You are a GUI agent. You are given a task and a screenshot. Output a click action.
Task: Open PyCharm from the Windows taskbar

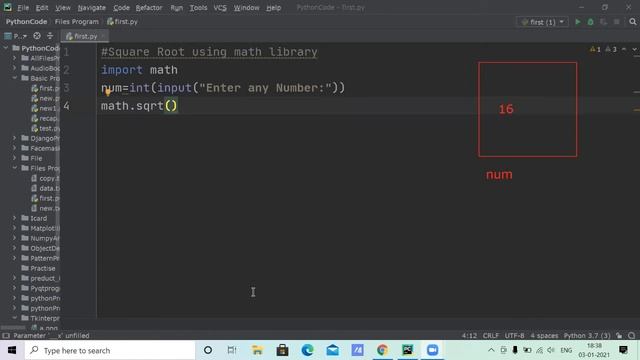coord(407,350)
